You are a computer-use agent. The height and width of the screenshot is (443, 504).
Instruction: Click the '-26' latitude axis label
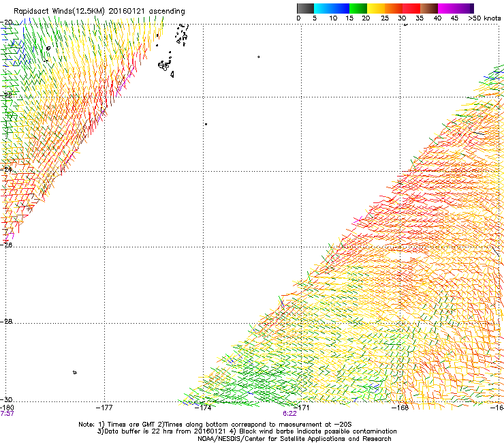point(7,245)
